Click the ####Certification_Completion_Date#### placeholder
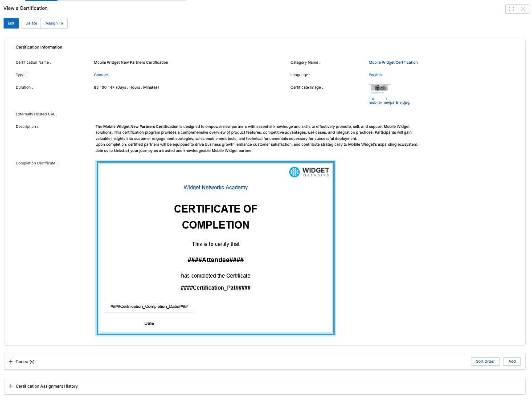This screenshot has height=401, width=532. pos(149,307)
